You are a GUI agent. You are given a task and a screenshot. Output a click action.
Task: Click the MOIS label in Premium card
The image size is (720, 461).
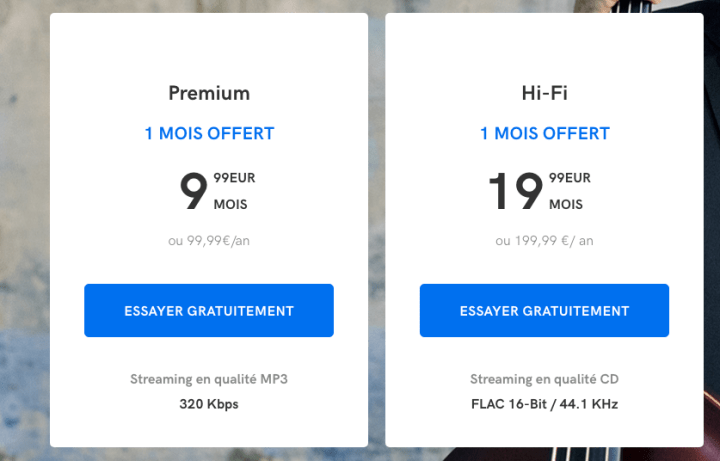point(230,205)
